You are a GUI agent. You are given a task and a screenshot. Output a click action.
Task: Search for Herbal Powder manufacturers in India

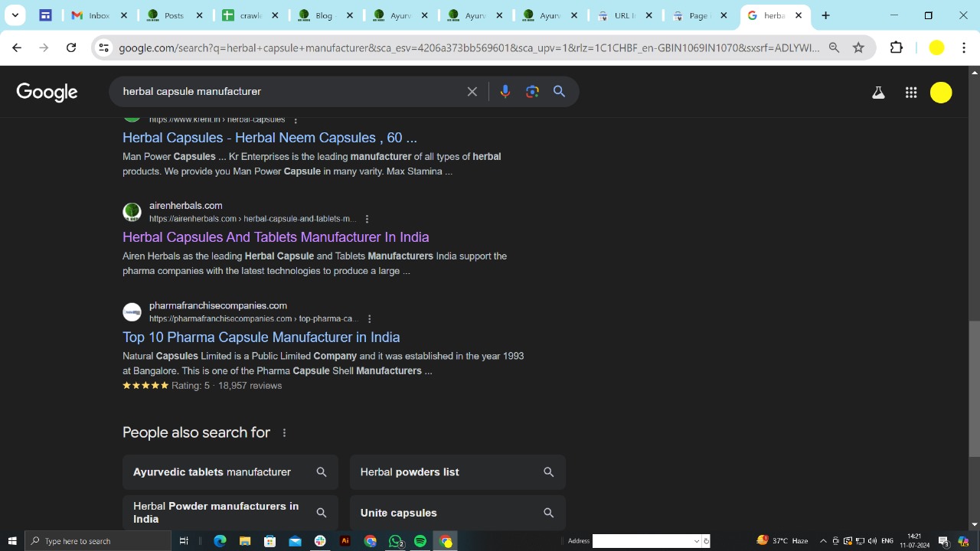point(230,513)
